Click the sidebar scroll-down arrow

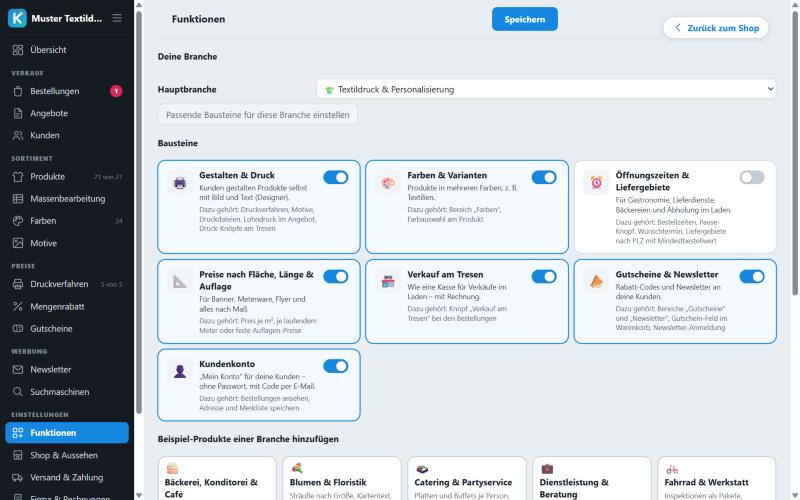point(139,495)
